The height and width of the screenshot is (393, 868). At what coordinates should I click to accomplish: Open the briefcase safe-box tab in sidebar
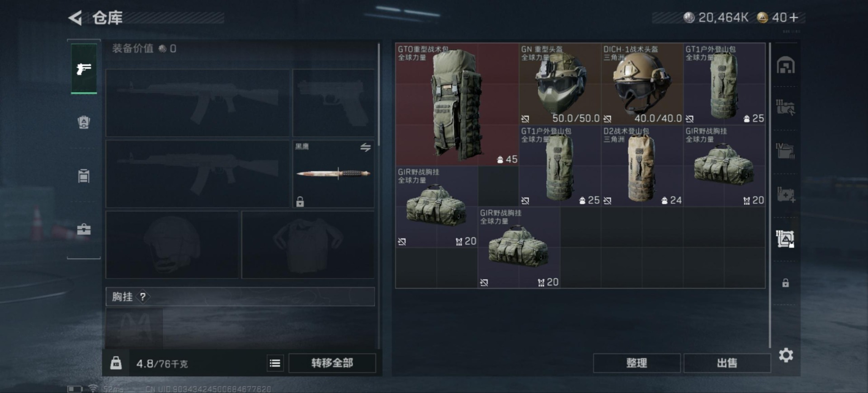[x=84, y=229]
